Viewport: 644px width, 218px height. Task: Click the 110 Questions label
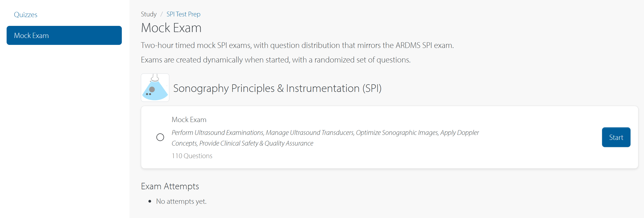click(x=192, y=156)
